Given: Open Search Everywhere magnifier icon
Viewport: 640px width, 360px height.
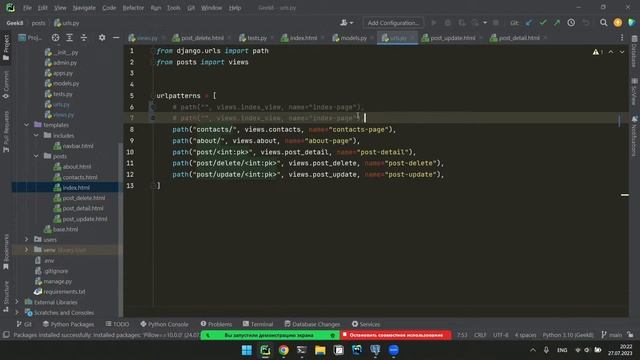Looking at the screenshot, I should pyautogui.click(x=603, y=23).
